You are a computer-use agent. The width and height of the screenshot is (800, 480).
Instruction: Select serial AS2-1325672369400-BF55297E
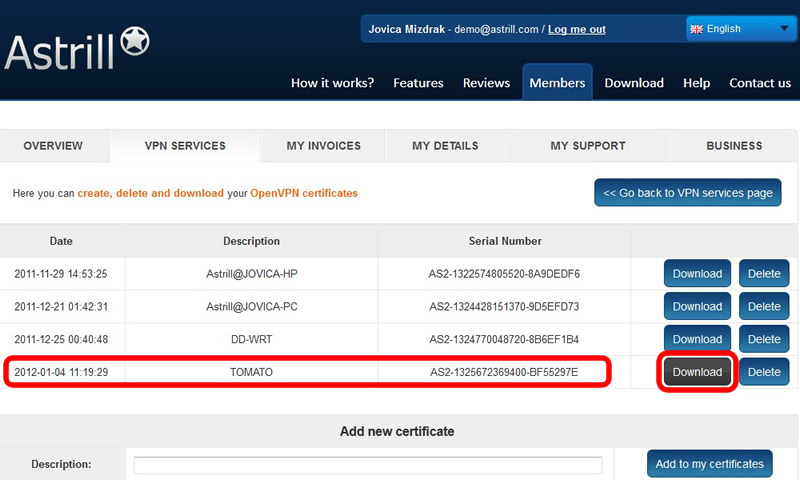[504, 372]
